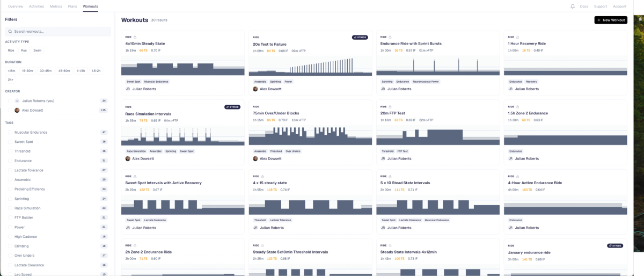Filter duration by 1-1.5h
The image size is (644, 276).
(x=81, y=71)
